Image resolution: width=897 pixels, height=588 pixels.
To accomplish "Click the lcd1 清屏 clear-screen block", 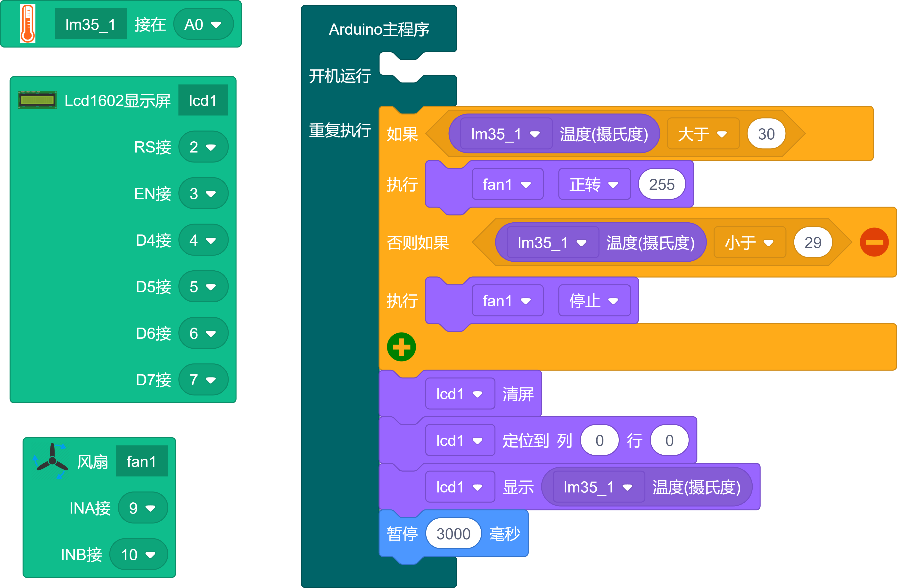I will 518,394.
